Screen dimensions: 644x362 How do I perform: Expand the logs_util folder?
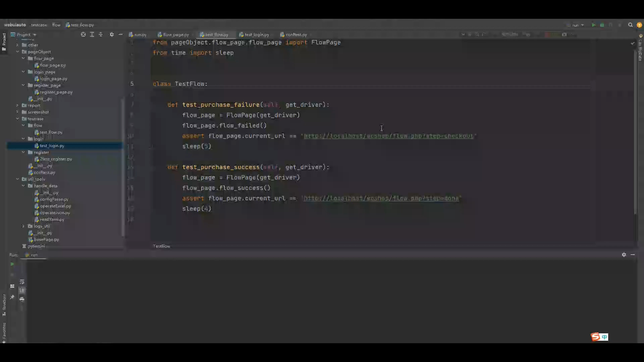[23, 226]
